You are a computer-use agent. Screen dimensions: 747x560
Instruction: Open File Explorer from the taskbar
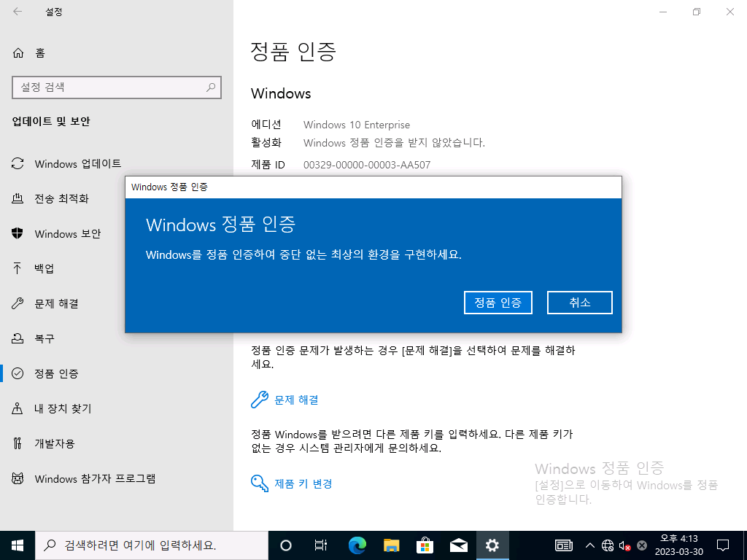(x=391, y=545)
